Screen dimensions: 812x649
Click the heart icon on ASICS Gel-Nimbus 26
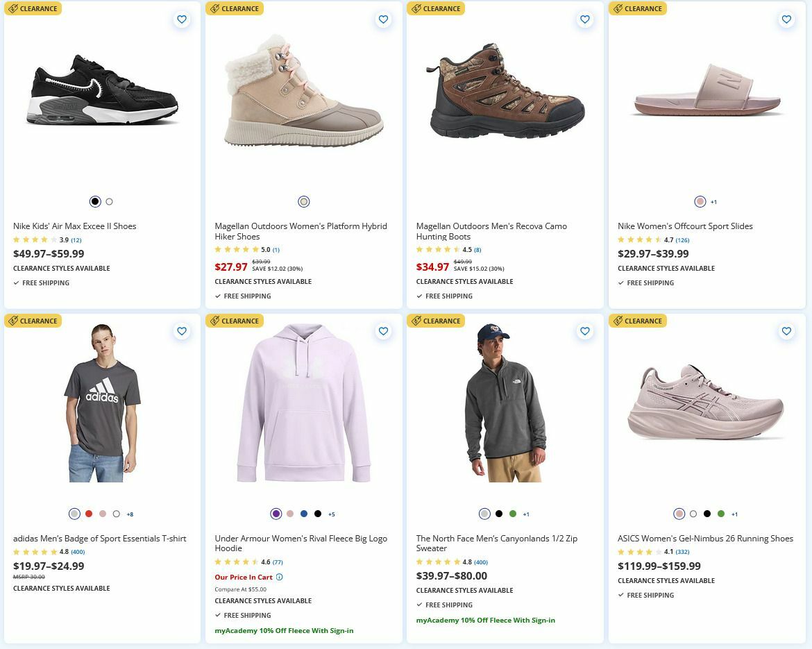click(x=786, y=331)
